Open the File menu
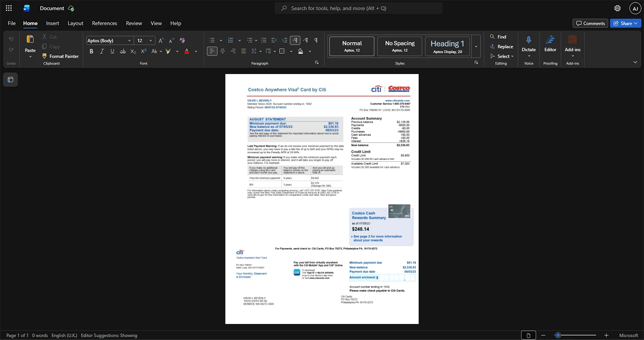This screenshot has height=340, width=644. [x=12, y=23]
